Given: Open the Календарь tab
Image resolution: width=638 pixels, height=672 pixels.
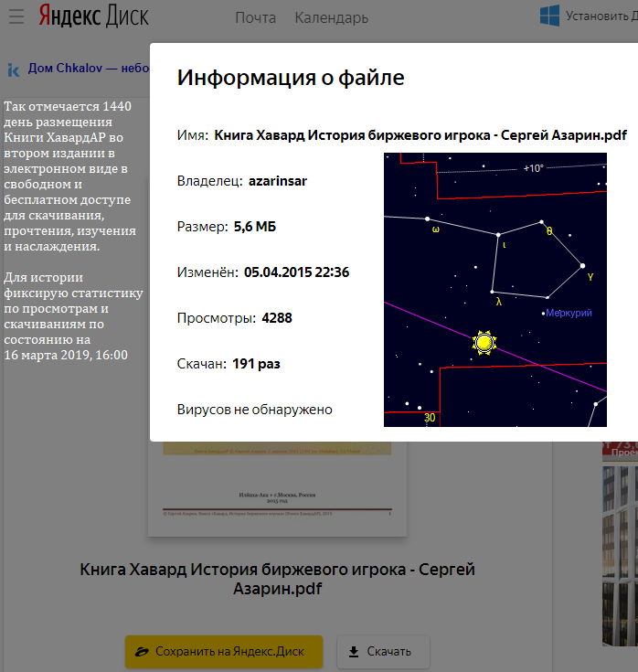Looking at the screenshot, I should [332, 17].
